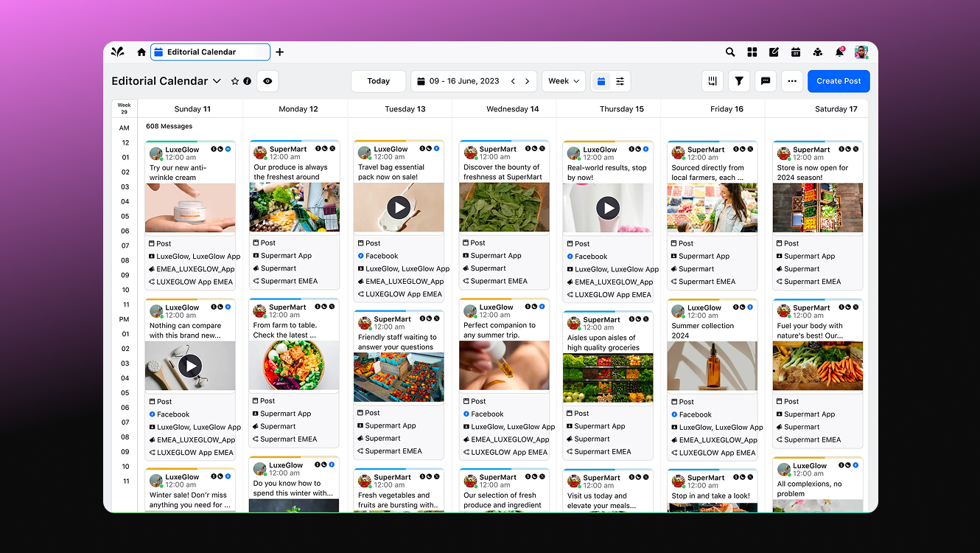Open a new tab with plus icon
Screen dimensions: 980x553
pos(280,52)
